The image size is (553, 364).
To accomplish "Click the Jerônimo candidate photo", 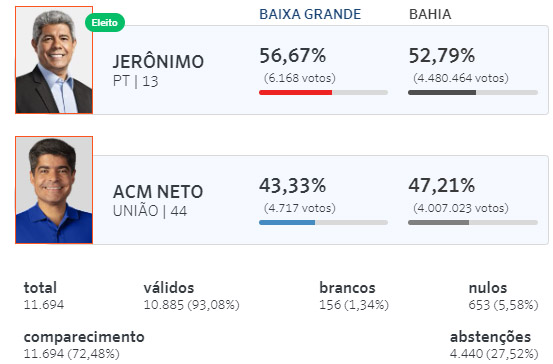I will (x=54, y=60).
